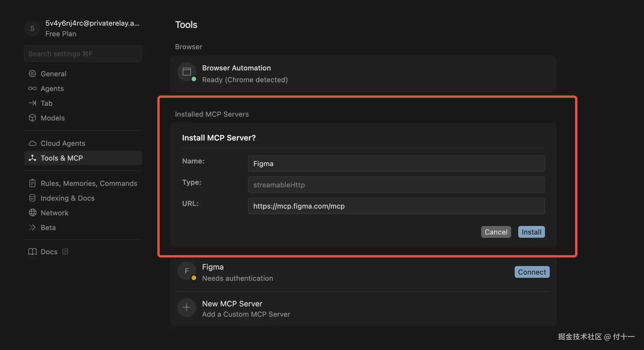Click the Tab arrow icon
Image resolution: width=644 pixels, height=350 pixels.
coord(32,103)
